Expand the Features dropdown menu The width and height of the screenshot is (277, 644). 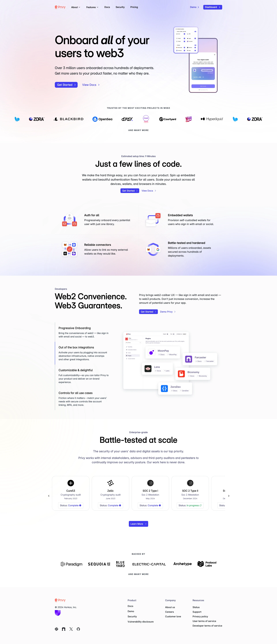(91, 7)
